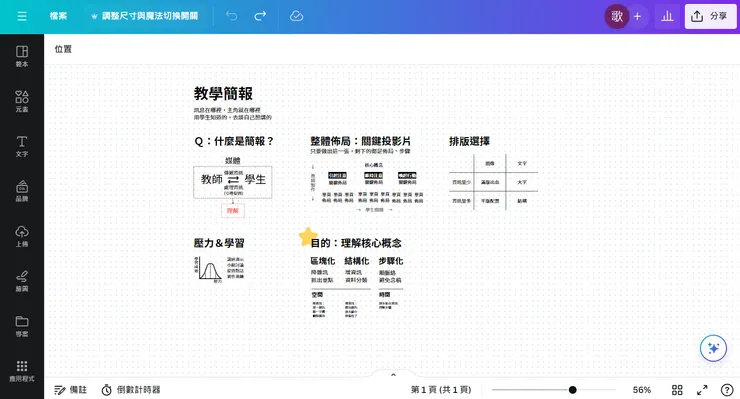This screenshot has height=399, width=740.
Task: Select the 媒體 label text
Action: tap(233, 161)
